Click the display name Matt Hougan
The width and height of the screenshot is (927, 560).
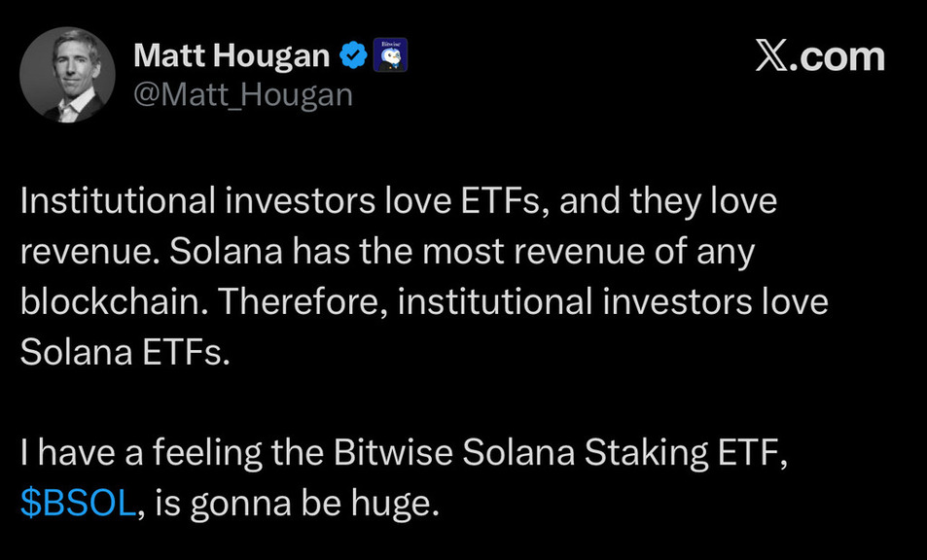pos(232,56)
